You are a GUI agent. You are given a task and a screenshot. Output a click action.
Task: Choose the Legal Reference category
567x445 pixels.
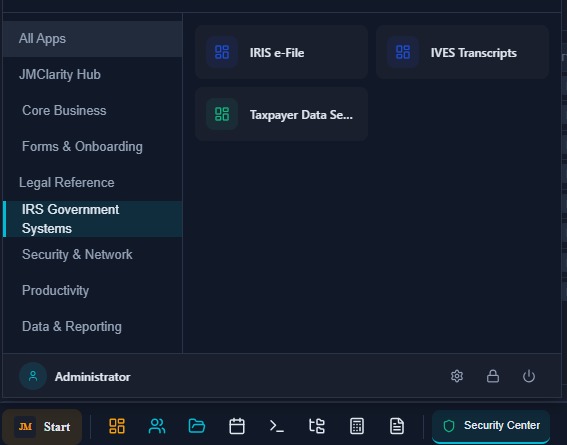(92, 183)
